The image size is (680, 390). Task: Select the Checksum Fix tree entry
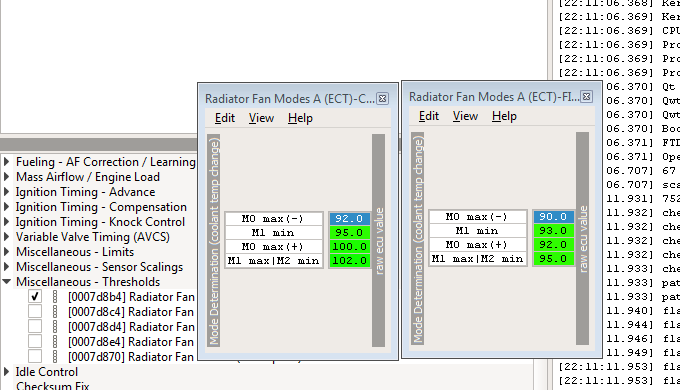(52, 386)
